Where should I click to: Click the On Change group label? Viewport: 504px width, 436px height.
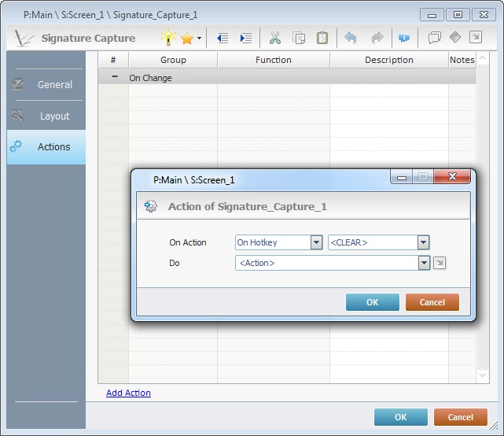point(150,78)
